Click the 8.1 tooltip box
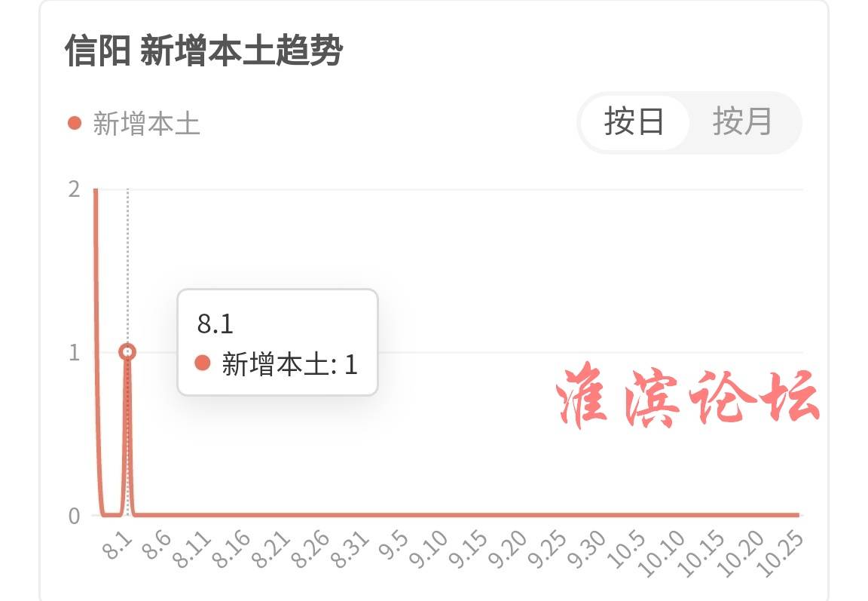Image resolution: width=868 pixels, height=601 pixels. pyautogui.click(x=277, y=342)
